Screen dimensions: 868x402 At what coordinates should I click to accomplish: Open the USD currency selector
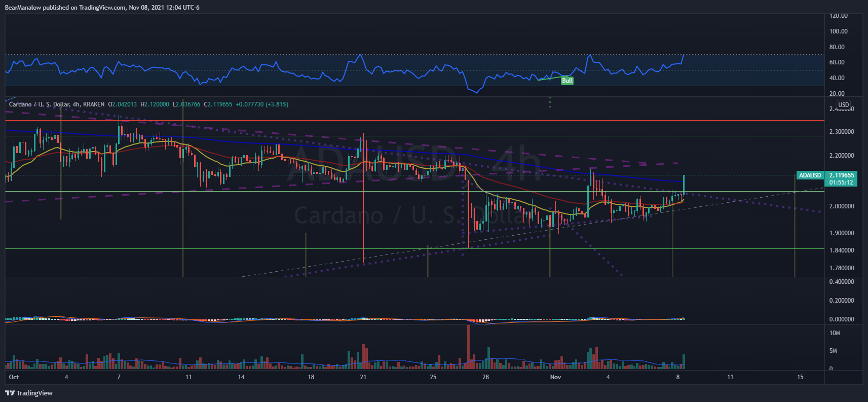(844, 105)
